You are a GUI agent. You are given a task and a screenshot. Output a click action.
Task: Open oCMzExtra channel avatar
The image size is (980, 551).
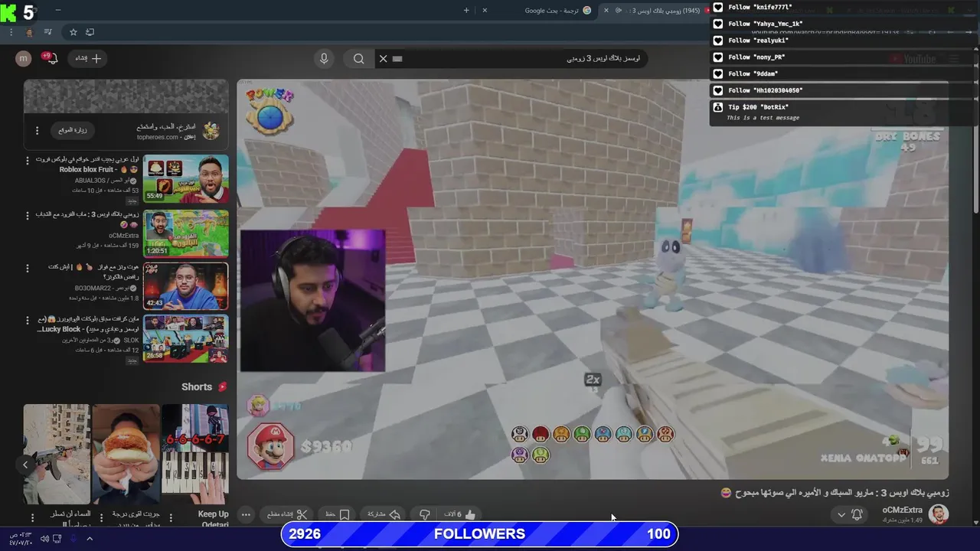(938, 514)
